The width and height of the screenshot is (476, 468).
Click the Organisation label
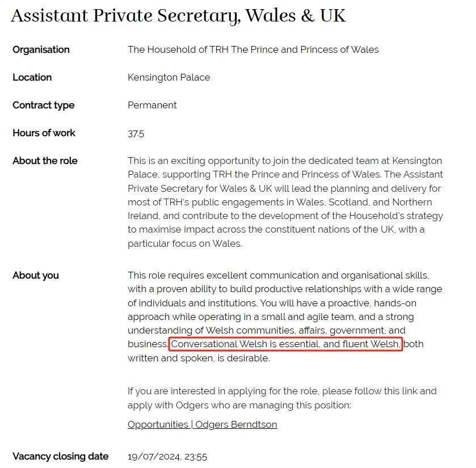(x=41, y=49)
